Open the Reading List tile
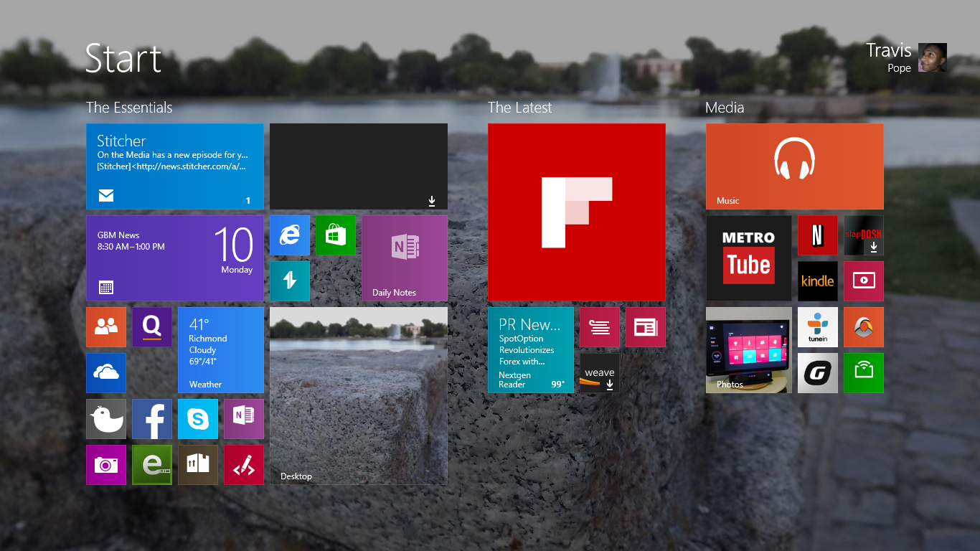The width and height of the screenshot is (980, 551). tap(600, 327)
